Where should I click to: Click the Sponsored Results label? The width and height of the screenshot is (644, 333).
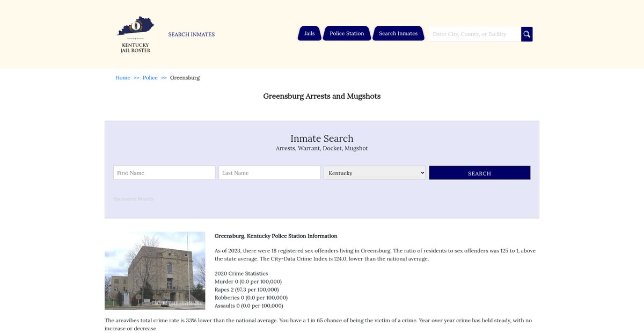click(133, 199)
